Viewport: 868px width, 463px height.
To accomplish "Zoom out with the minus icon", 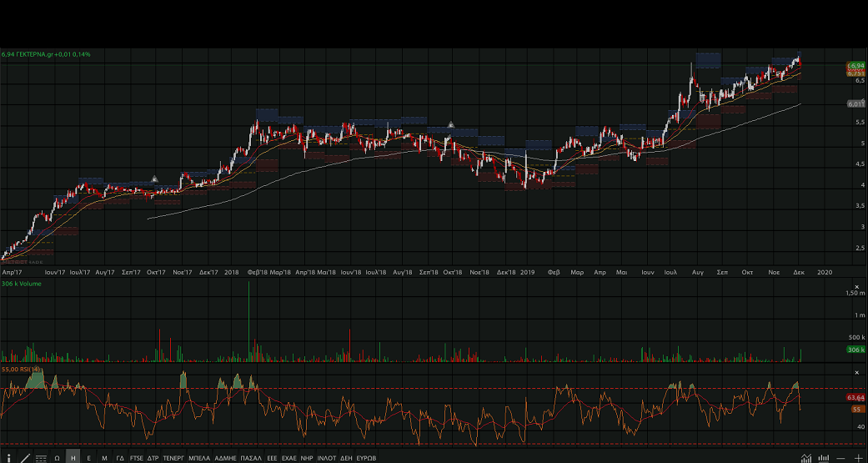I will click(x=842, y=458).
